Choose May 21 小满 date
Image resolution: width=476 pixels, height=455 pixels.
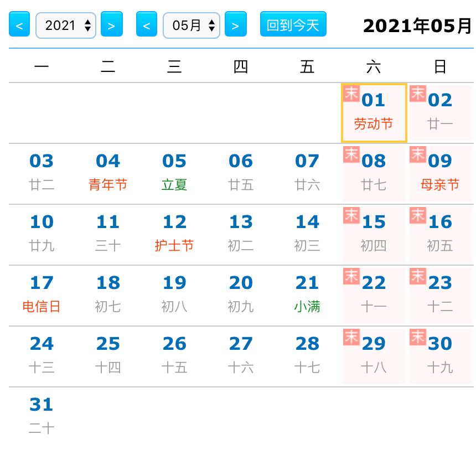click(x=307, y=294)
